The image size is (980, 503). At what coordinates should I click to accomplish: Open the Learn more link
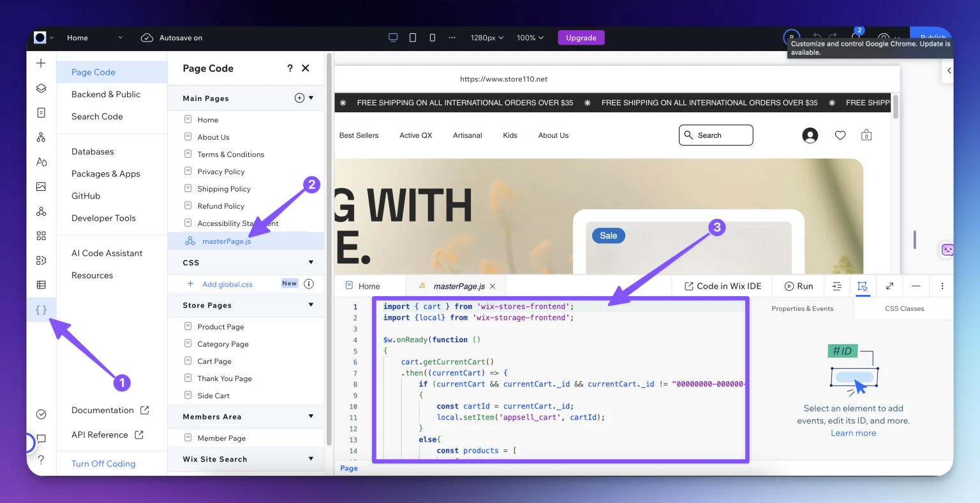(x=853, y=433)
